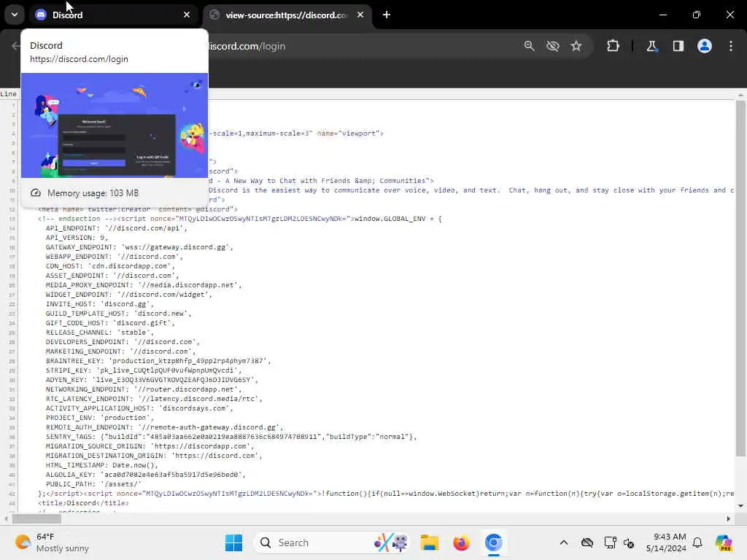Open the clock showing 9:43 AM
The image size is (747, 560).
coord(666,542)
